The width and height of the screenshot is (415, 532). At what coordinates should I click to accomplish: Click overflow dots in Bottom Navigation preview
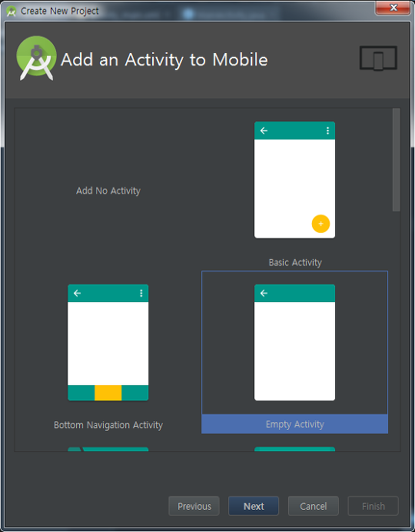pos(141,293)
